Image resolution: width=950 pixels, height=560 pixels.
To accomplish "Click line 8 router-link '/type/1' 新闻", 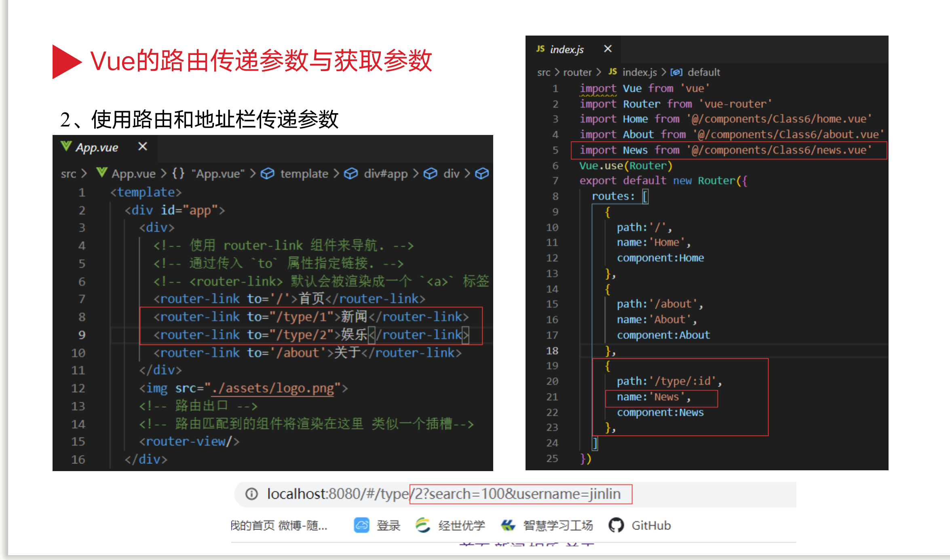I will (311, 317).
